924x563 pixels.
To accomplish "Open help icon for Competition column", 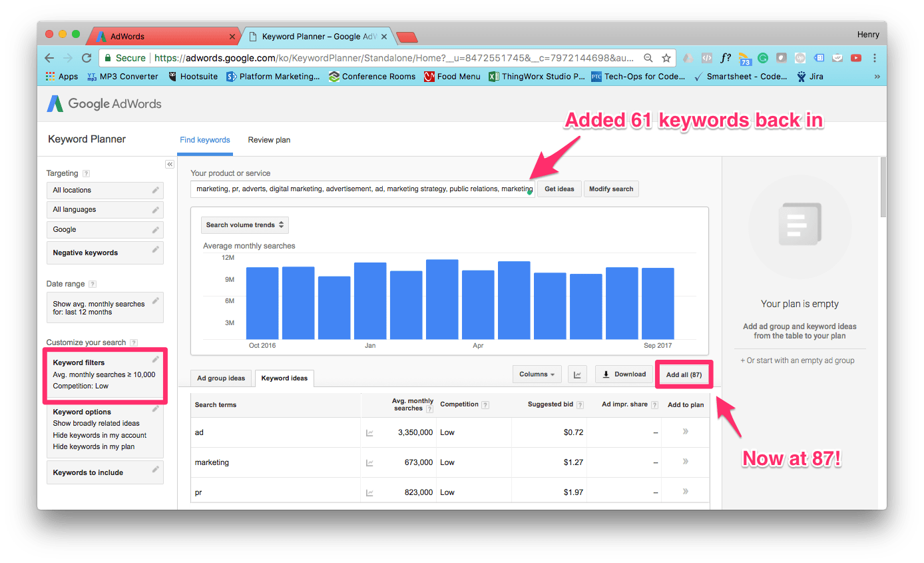I will [x=485, y=404].
